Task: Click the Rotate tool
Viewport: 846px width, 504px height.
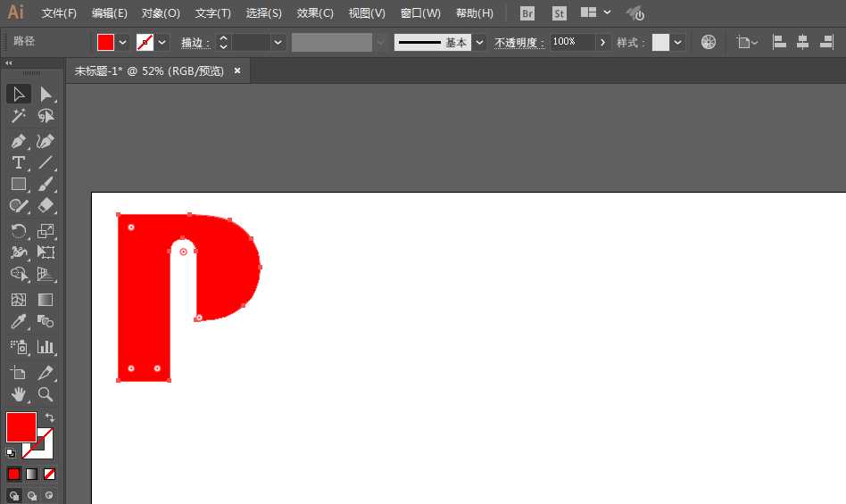Action: coord(18,231)
